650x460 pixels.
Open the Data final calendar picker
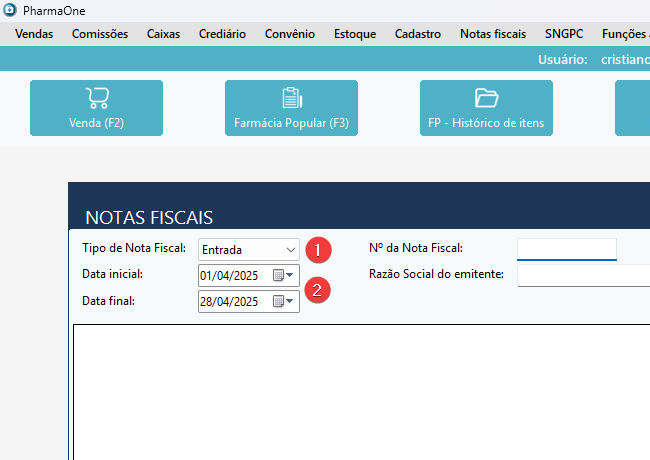coord(284,301)
